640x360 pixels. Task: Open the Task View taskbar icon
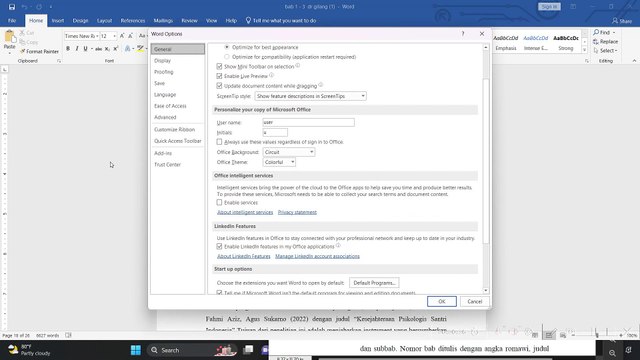coord(248,350)
